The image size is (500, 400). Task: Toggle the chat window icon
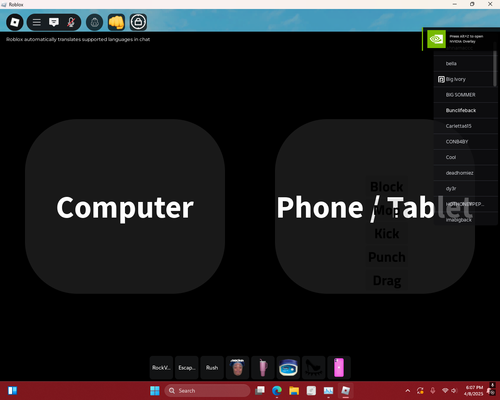[54, 22]
